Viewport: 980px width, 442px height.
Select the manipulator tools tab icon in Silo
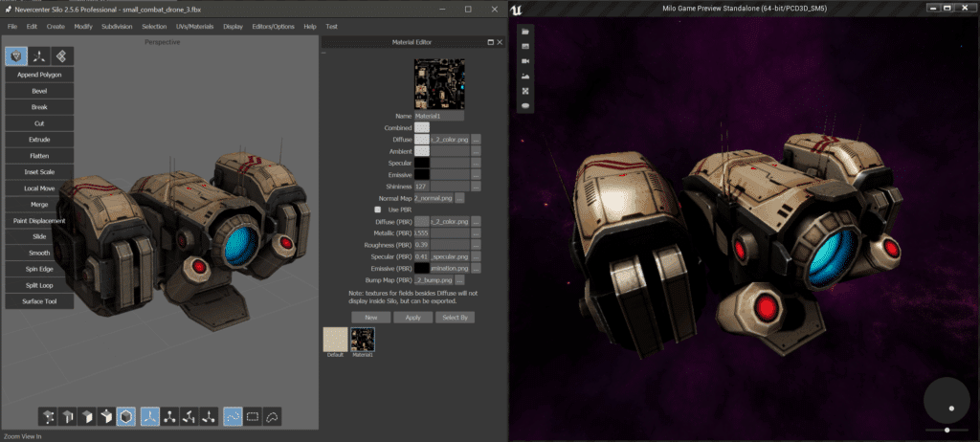(39, 56)
